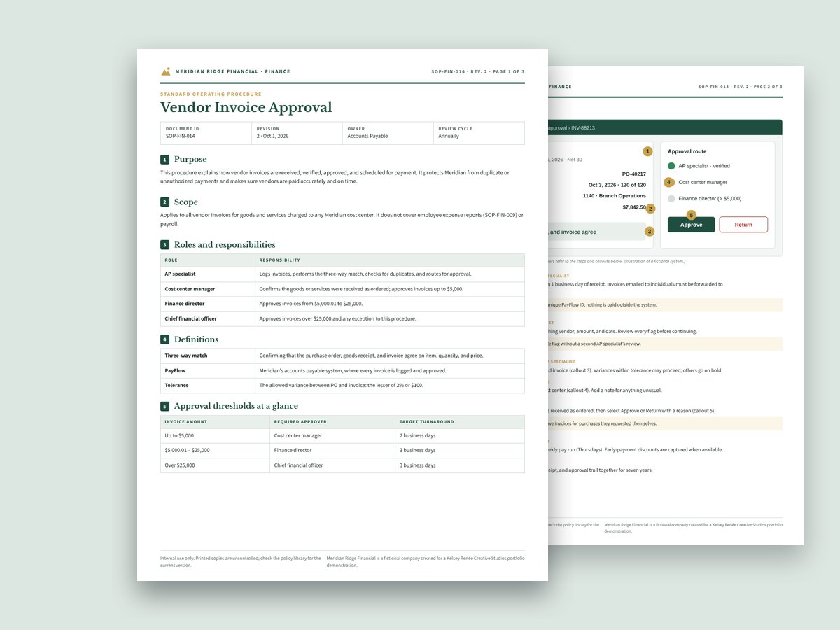Click INV-88213 in the page 2 breadcrumb
This screenshot has height=630, width=840.
tap(585, 128)
